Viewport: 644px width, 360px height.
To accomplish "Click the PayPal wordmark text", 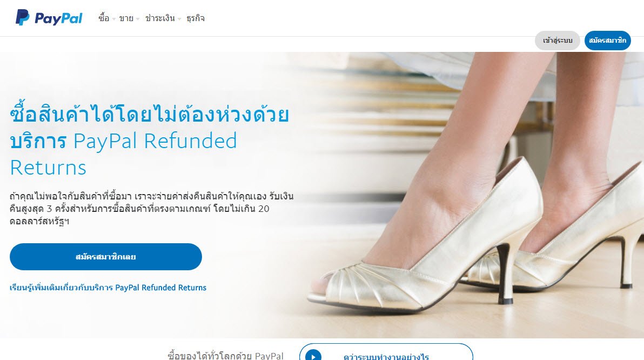I will (58, 18).
